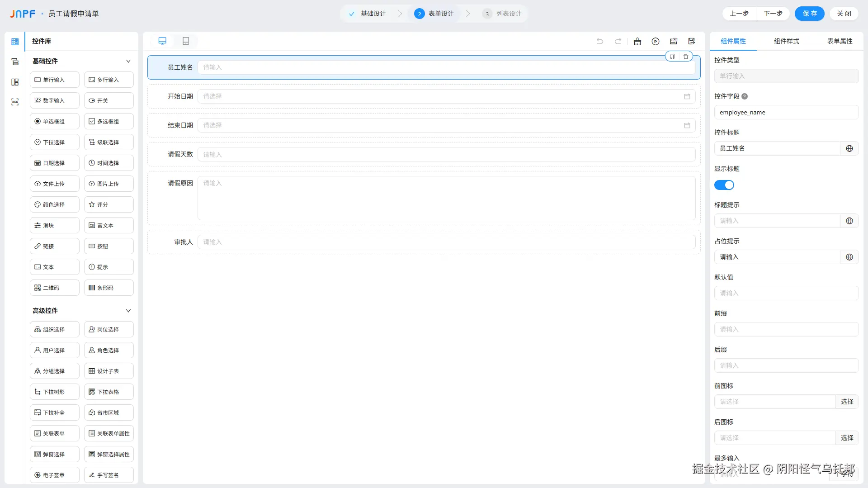Open the 开始日期 date picker field
Viewport: 868px width, 488px height.
(x=447, y=96)
